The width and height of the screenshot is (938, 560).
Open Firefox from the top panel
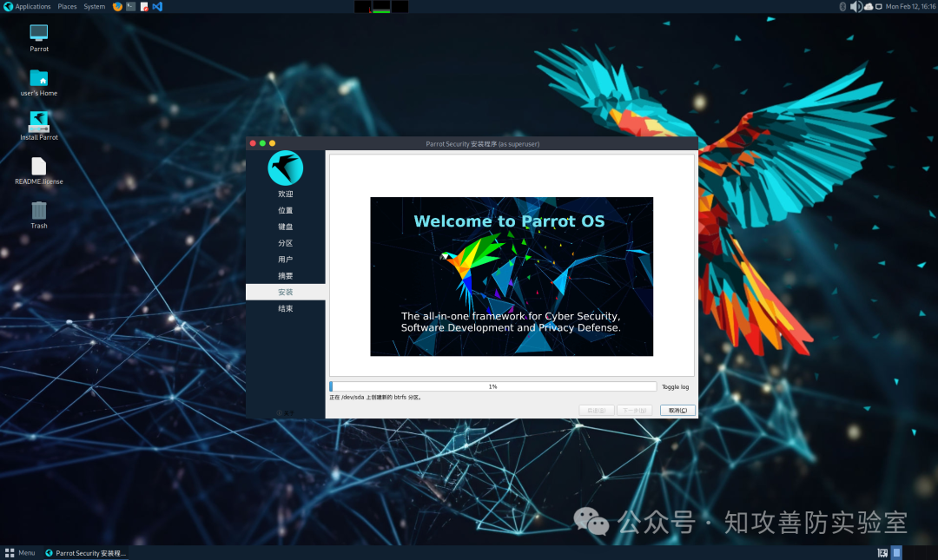click(x=117, y=6)
